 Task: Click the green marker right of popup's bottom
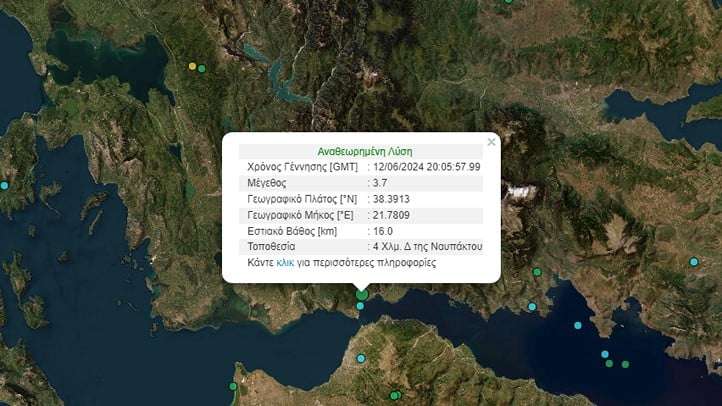pos(537,272)
